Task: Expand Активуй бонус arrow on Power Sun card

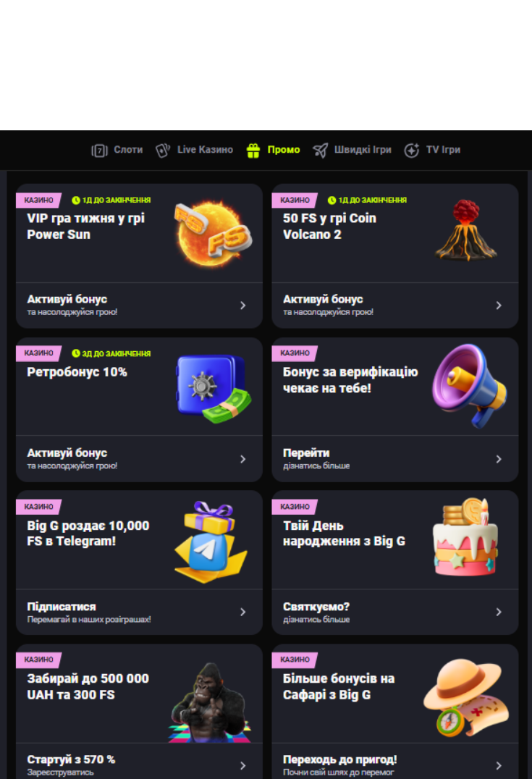Action: 243,306
